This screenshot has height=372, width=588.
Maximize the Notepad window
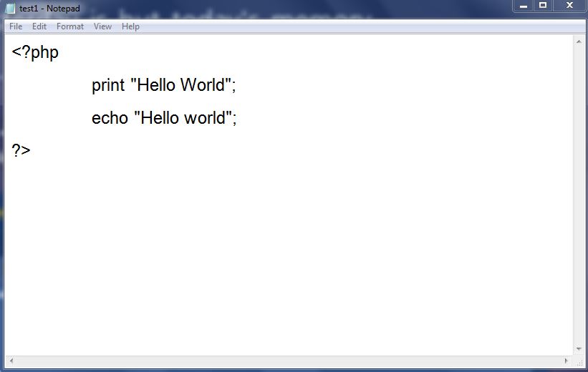pyautogui.click(x=543, y=6)
